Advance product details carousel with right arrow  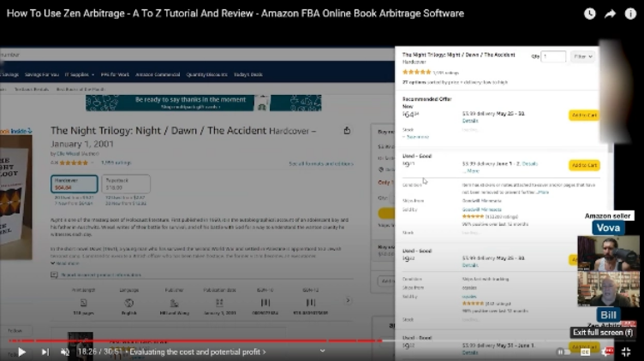click(x=348, y=301)
